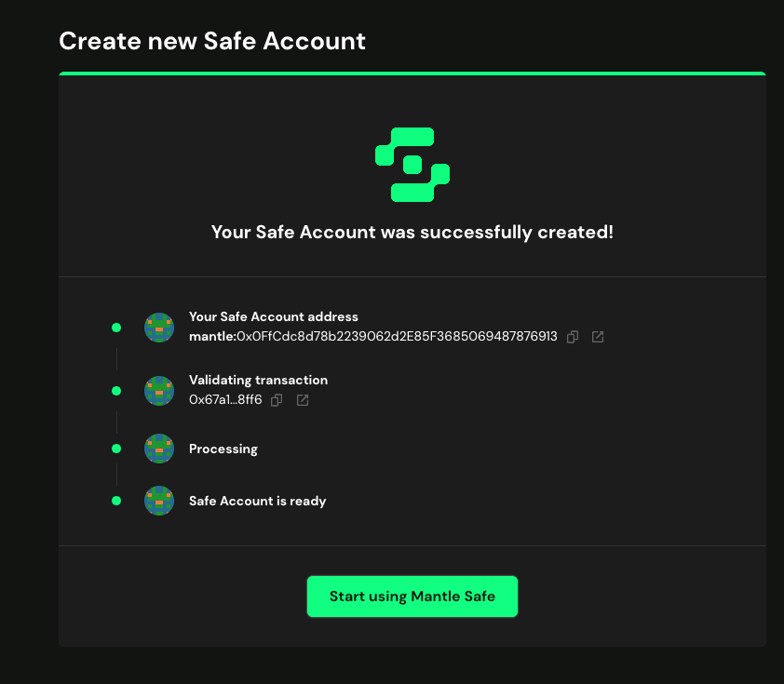Click the 0x67a1...8ff6 hash text
This screenshot has height=684, width=784.
[x=225, y=400]
